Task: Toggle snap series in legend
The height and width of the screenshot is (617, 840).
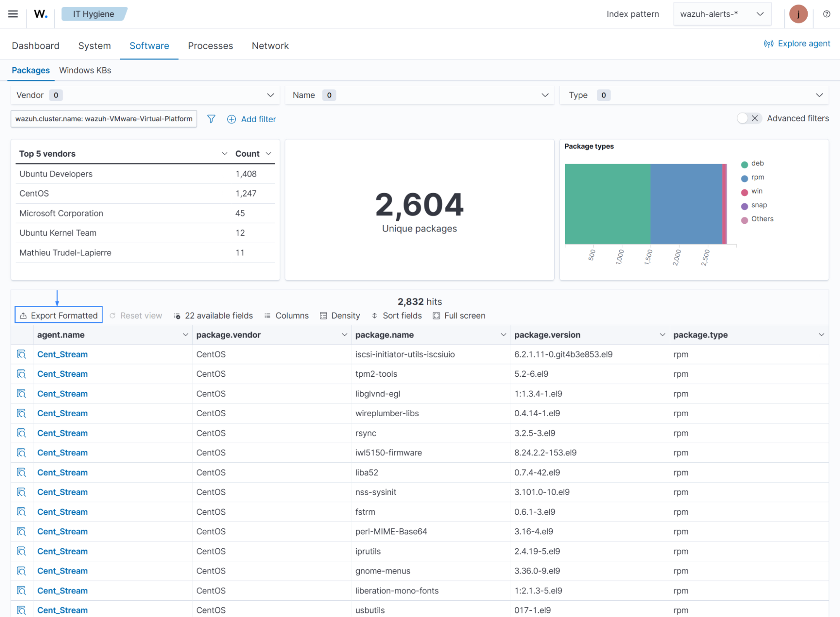Action: tap(758, 205)
